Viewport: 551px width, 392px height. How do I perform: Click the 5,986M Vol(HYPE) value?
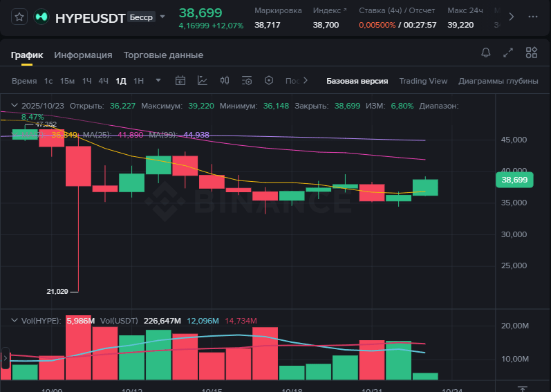tap(81, 321)
